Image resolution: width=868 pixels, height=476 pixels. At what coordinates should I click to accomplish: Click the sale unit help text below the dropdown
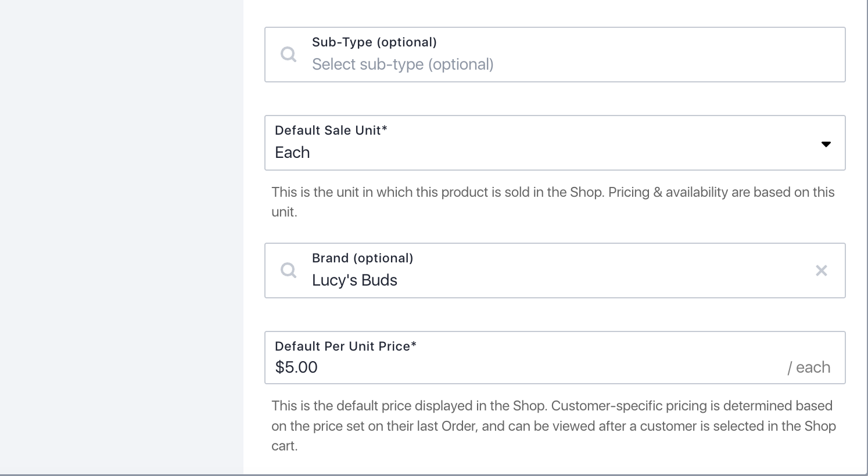pos(553,202)
